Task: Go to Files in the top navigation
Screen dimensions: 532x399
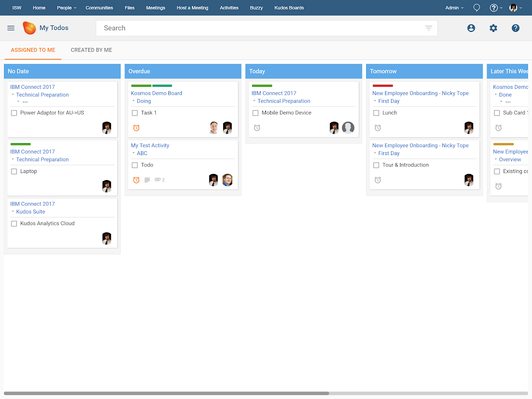Action: point(130,8)
